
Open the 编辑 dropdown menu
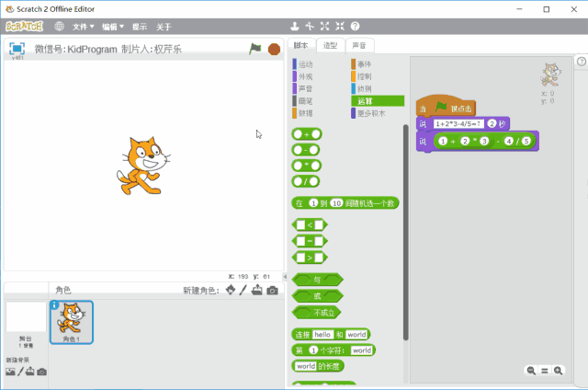click(x=113, y=27)
